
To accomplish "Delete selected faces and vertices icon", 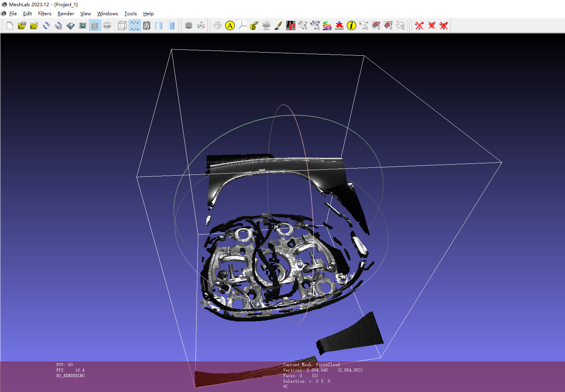I will coord(444,25).
